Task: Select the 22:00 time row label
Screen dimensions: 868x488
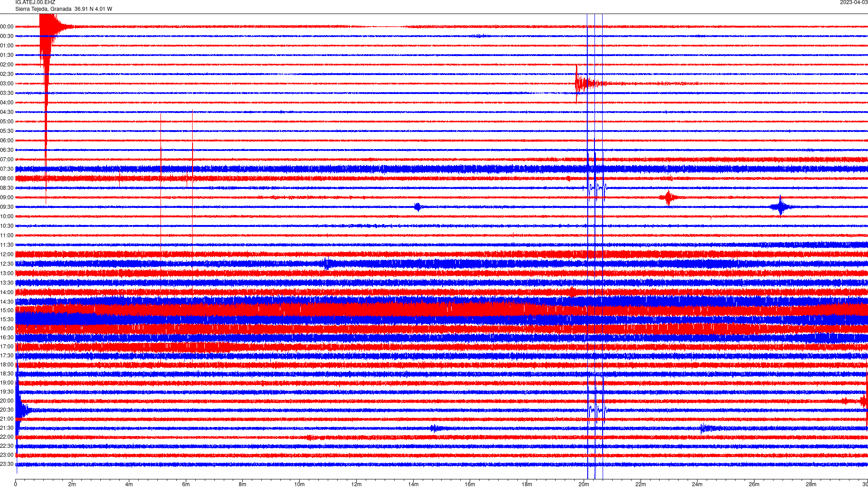Action: (x=7, y=437)
